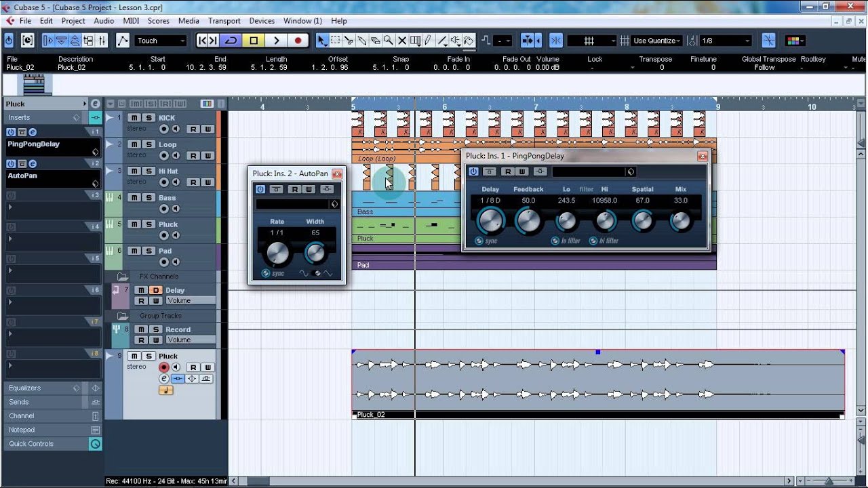Open the MIDI menu

131,21
